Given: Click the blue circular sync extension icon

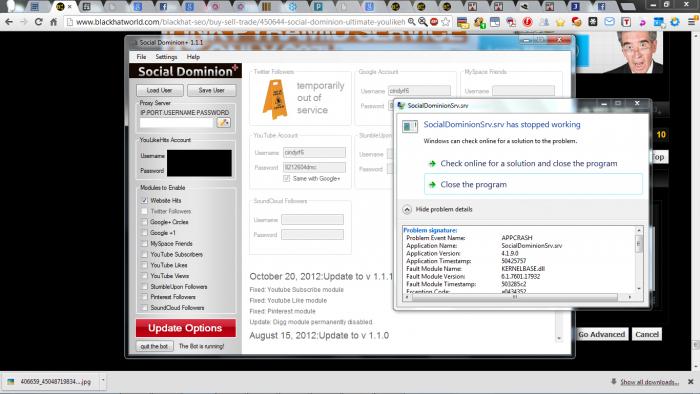Looking at the screenshot, I should tap(675, 21).
